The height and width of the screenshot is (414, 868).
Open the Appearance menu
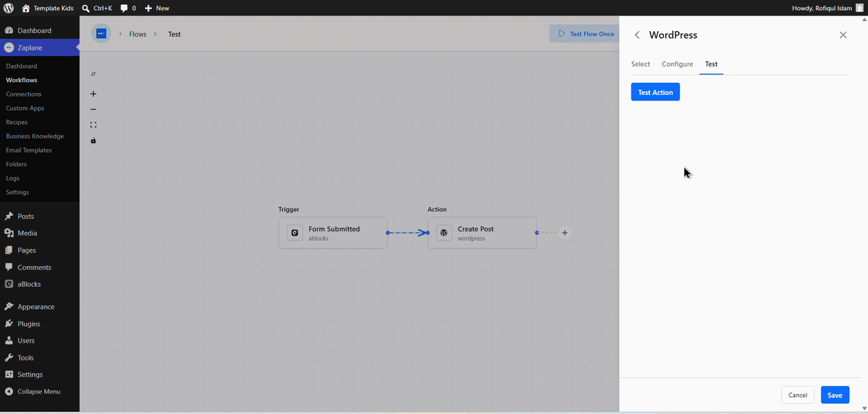[39, 307]
